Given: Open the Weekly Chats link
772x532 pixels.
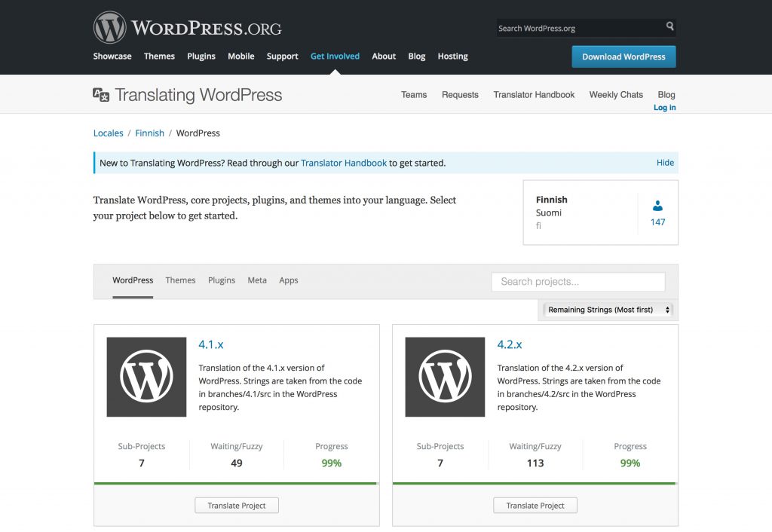Looking at the screenshot, I should pyautogui.click(x=616, y=94).
